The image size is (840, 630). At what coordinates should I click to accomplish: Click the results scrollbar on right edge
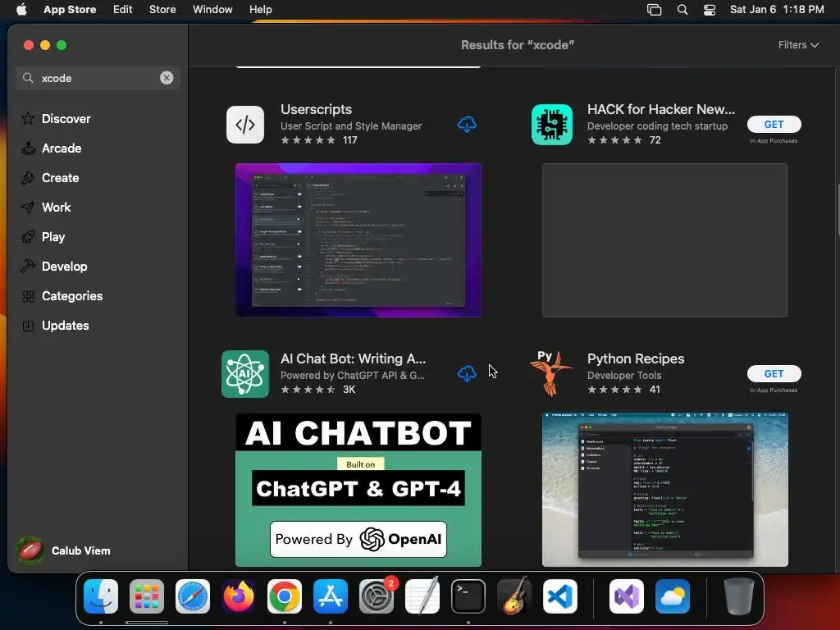837,210
